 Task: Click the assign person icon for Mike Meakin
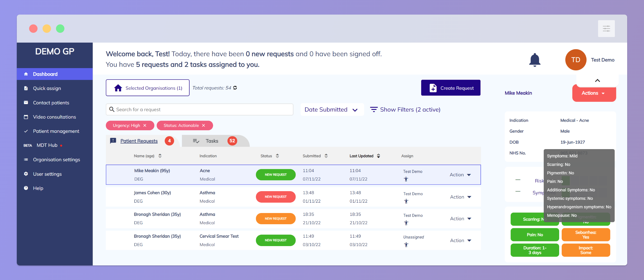click(x=406, y=179)
